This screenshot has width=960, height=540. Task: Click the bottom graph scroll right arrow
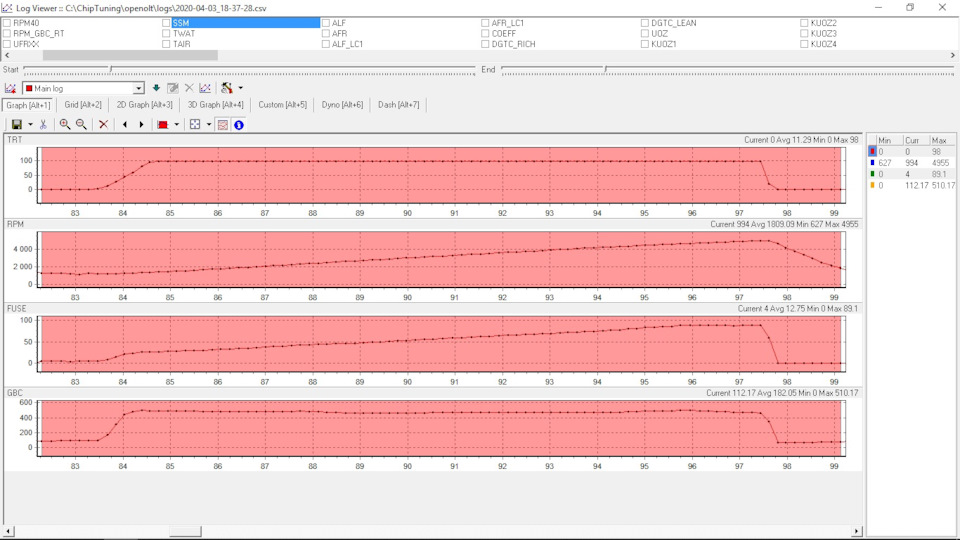pos(857,531)
